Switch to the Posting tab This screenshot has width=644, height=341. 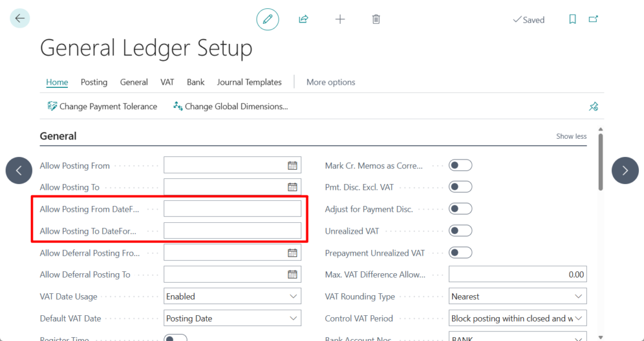(x=94, y=82)
